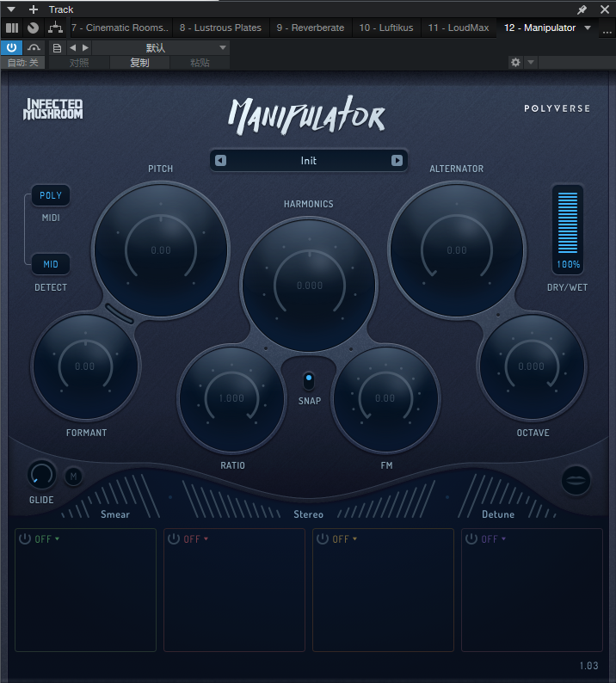Open the 默认 preset dropdown
The image size is (616, 683).
[161, 47]
